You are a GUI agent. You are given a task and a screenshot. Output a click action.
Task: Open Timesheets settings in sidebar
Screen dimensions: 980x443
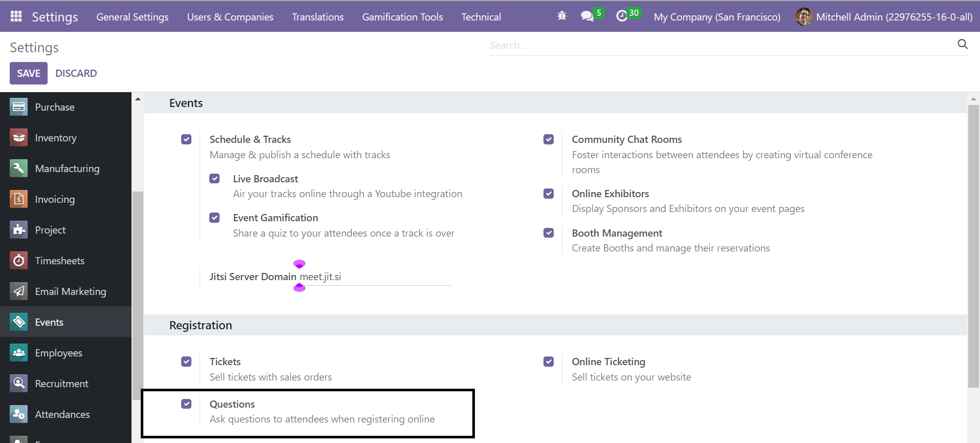pos(66,261)
